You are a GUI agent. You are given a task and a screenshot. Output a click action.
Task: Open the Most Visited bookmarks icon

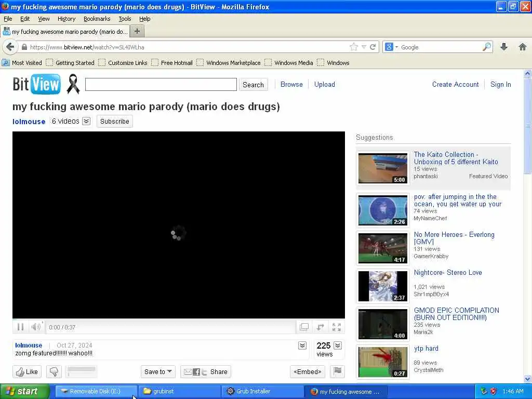(6, 63)
